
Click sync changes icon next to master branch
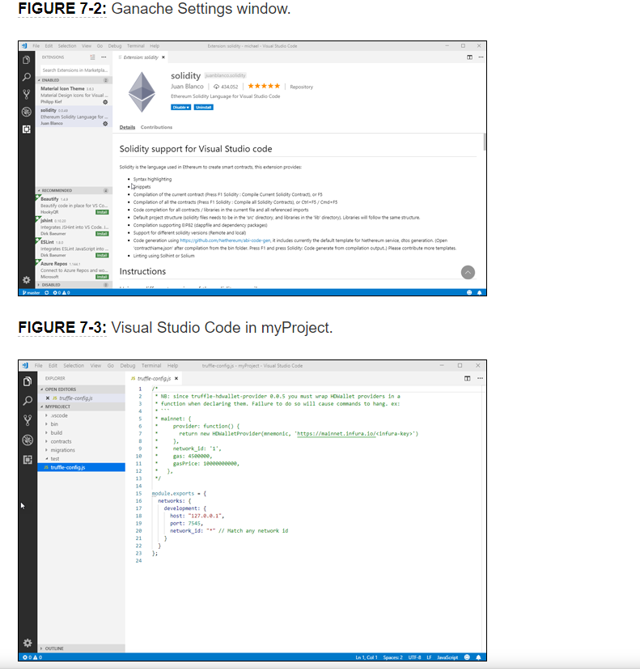(x=47, y=293)
